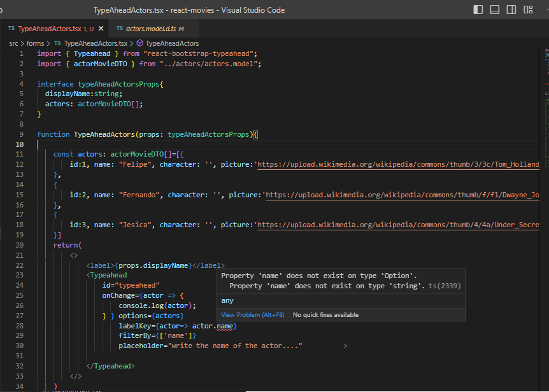The image size is (549, 392).
Task: Select the TypeAheadActors.tsx tab
Action: tap(51, 28)
